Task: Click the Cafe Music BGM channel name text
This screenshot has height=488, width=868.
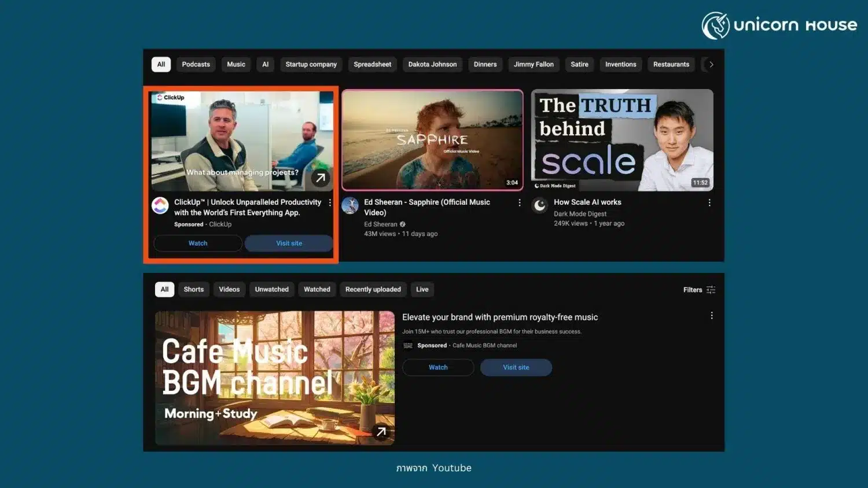Action: [x=485, y=345]
